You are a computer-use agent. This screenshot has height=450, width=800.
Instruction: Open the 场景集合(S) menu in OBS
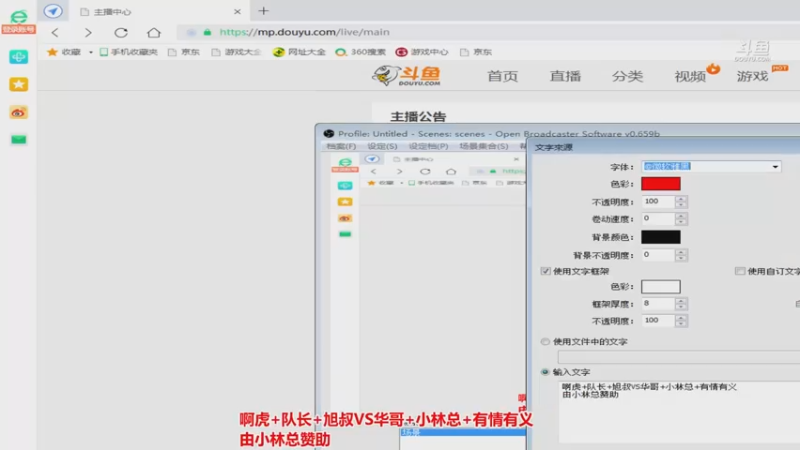click(483, 146)
